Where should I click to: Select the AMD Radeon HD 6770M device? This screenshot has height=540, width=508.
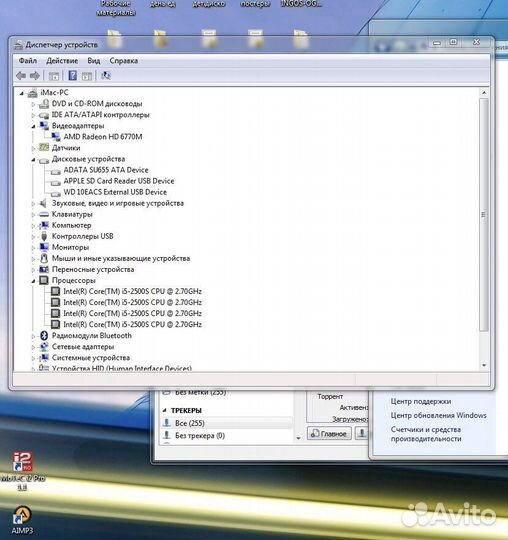pyautogui.click(x=103, y=137)
